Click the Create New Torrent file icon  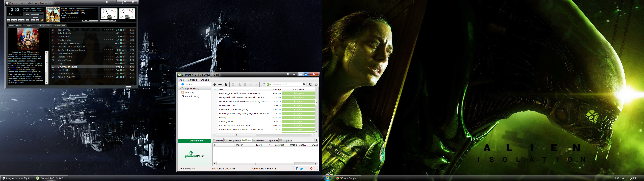[226, 84]
